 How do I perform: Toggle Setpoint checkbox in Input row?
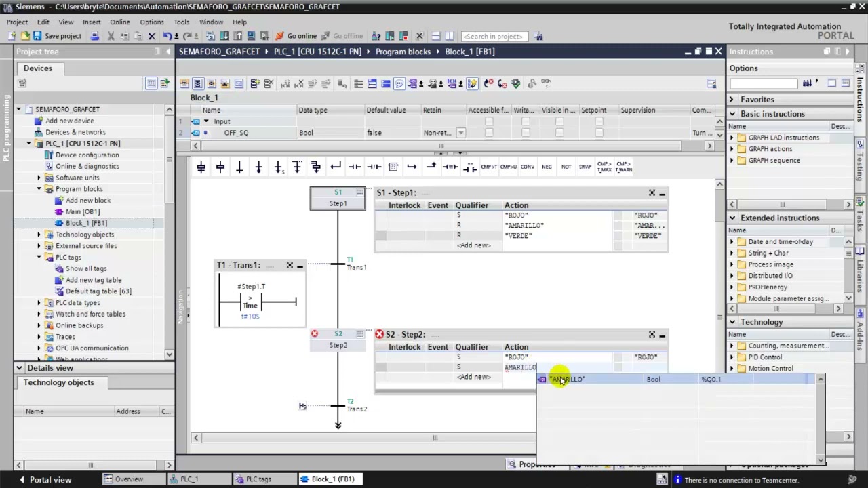599,121
